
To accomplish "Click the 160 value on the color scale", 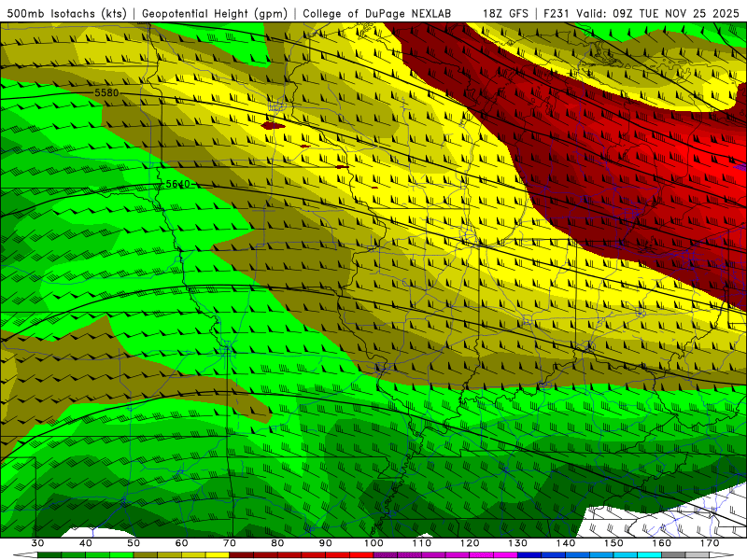I will [662, 543].
